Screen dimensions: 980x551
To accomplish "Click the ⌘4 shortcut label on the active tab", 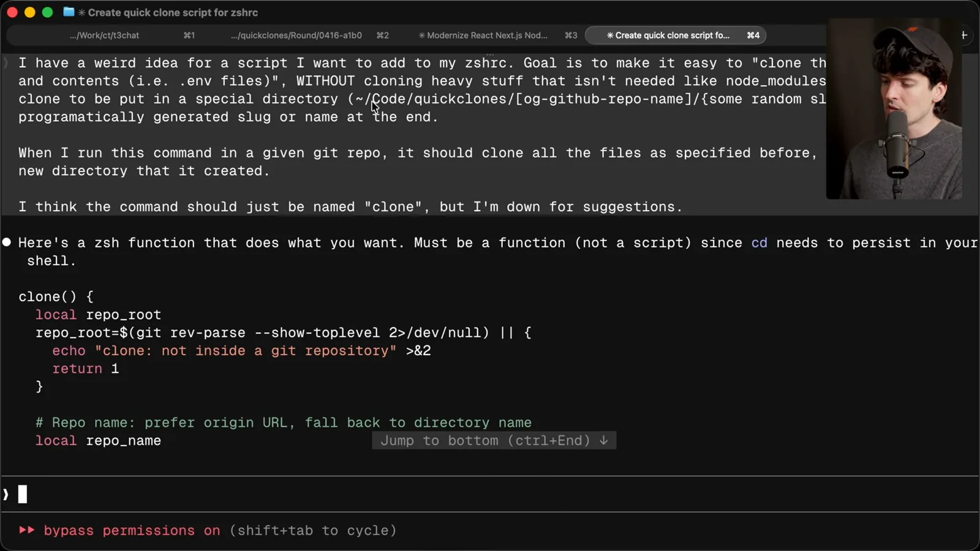I will [x=753, y=36].
